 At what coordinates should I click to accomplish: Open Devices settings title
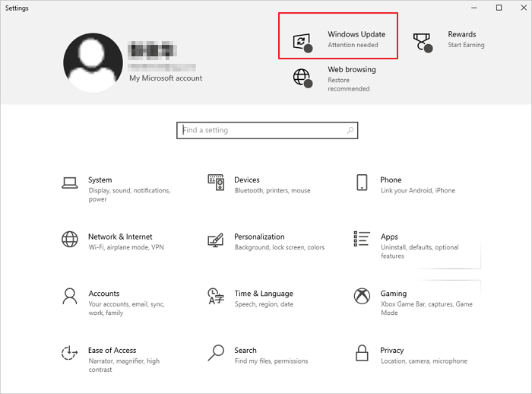point(247,180)
